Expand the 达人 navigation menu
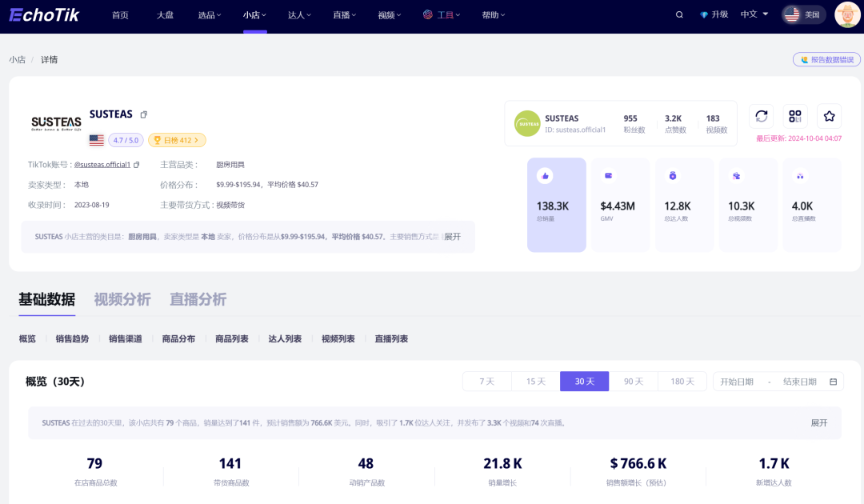The height and width of the screenshot is (504, 864). click(x=299, y=15)
